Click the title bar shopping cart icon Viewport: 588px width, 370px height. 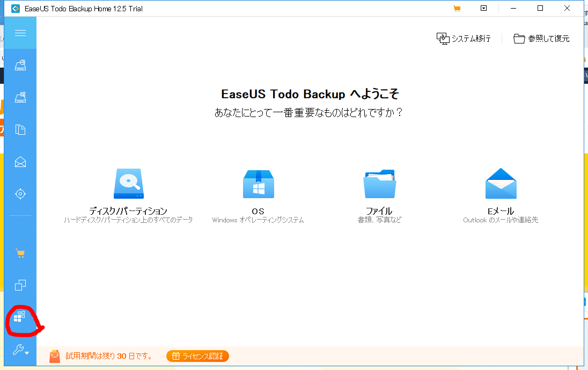pos(457,8)
